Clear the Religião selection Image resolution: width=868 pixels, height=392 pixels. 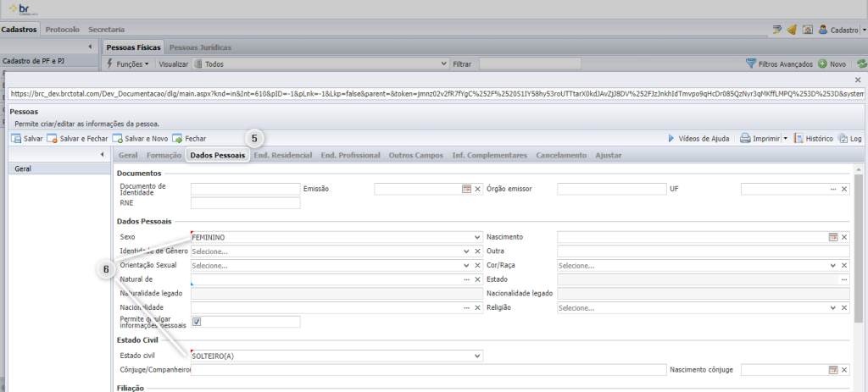(x=845, y=308)
